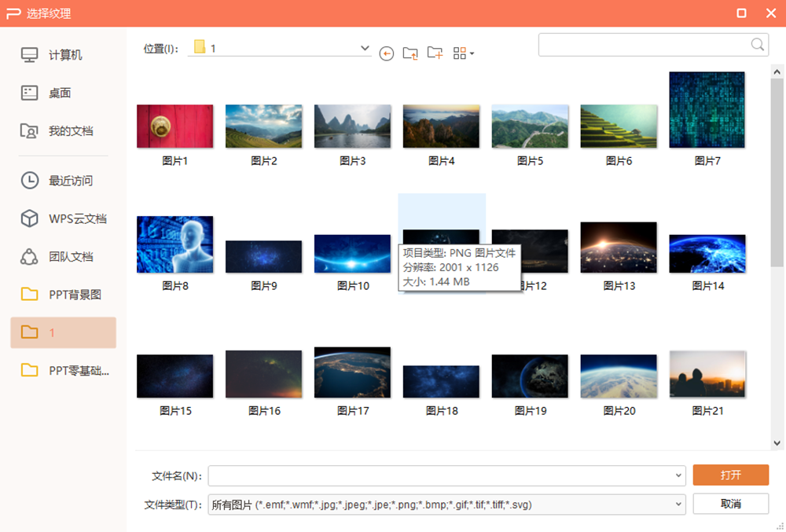Select 图片18 blue nebula thumbnail

click(x=441, y=382)
